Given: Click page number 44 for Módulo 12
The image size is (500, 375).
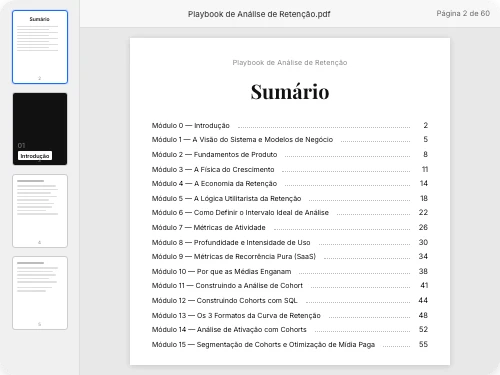Looking at the screenshot, I should pos(423,300).
